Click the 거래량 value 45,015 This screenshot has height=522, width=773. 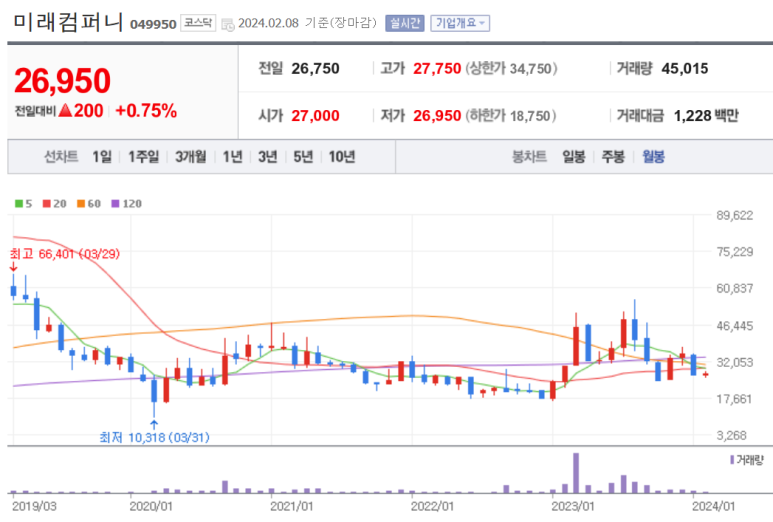pos(685,69)
